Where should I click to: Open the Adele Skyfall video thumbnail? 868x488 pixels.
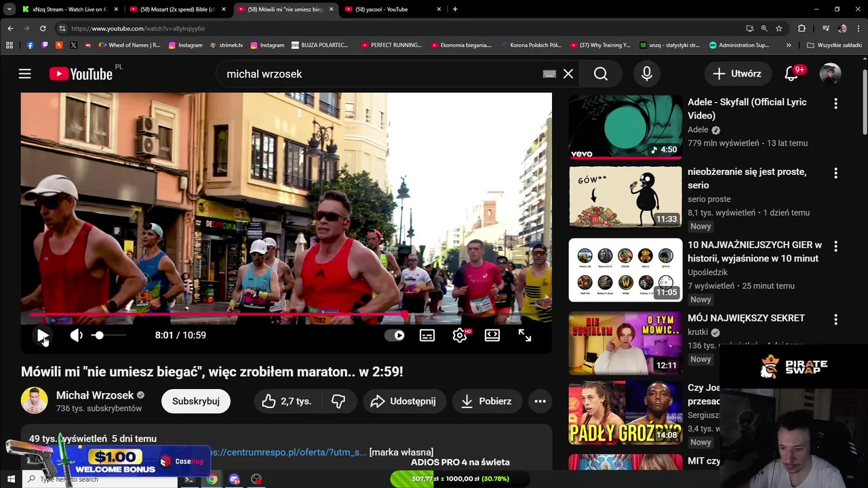(625, 127)
